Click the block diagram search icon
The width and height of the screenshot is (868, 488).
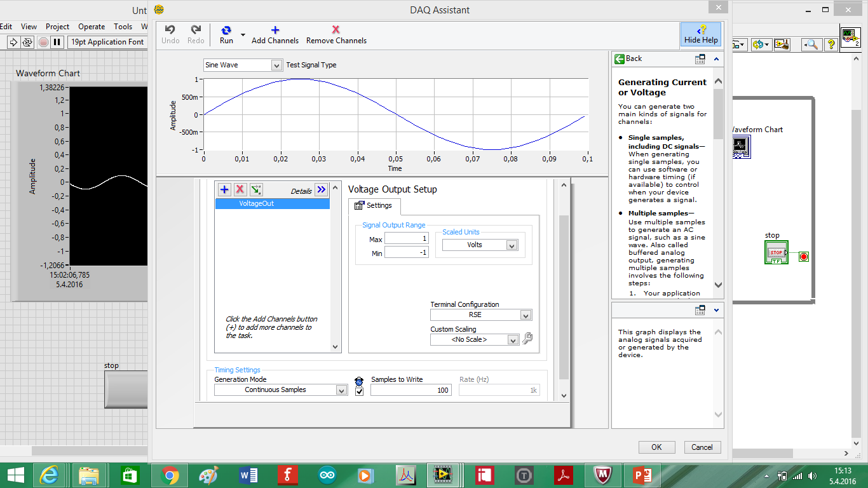click(x=810, y=44)
